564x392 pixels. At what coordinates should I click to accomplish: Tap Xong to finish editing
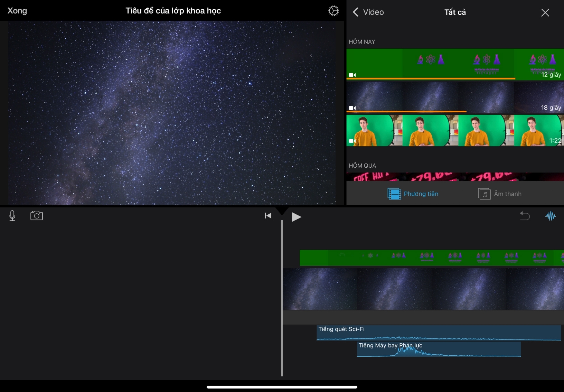click(17, 11)
